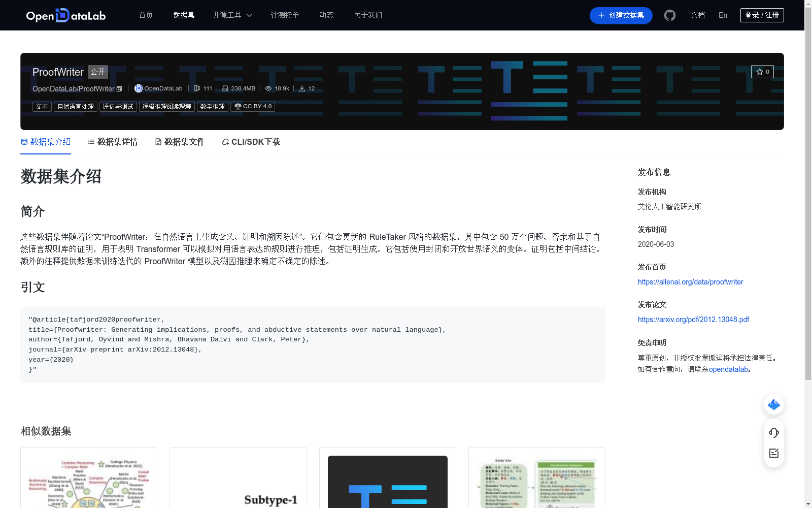The image size is (812, 508).
Task: Open 动态 in the navigation bar
Action: tap(326, 15)
